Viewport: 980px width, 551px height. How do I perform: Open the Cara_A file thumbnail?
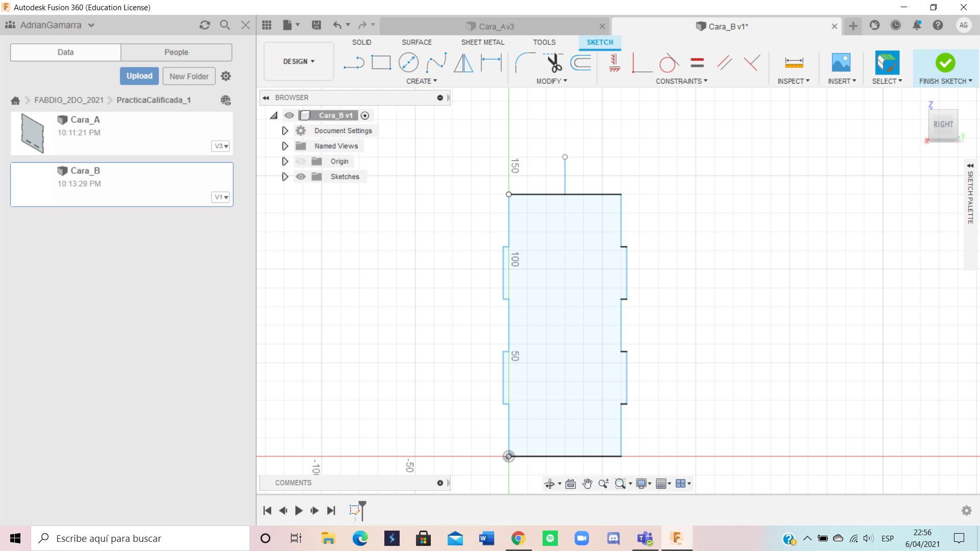[32, 133]
